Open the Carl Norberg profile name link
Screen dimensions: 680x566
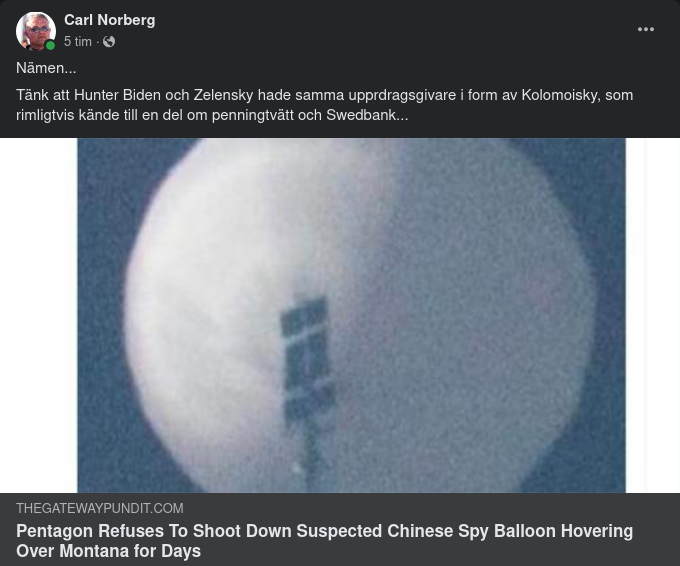click(110, 20)
